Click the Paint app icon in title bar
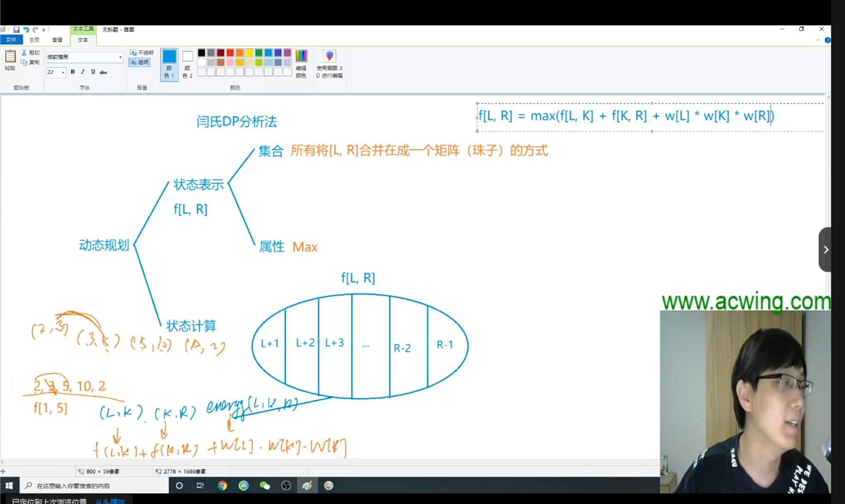This screenshot has height=504, width=845. tap(3, 29)
